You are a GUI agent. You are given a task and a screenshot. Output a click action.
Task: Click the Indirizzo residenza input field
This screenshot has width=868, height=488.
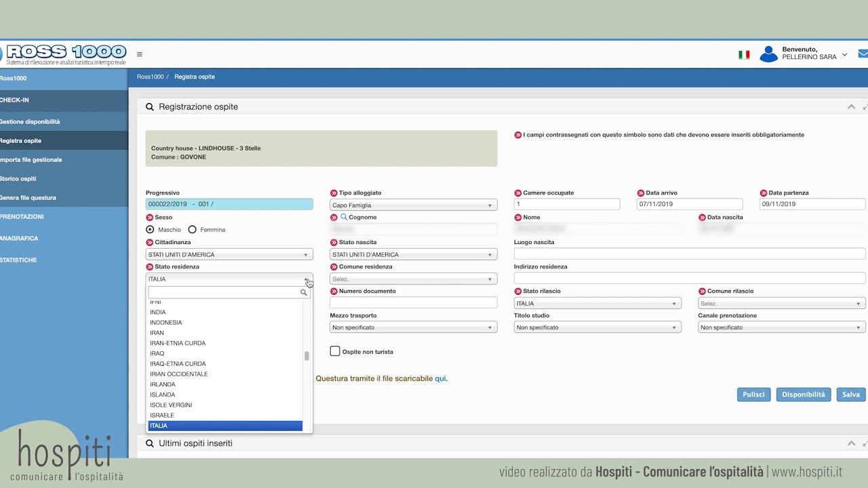[690, 278]
